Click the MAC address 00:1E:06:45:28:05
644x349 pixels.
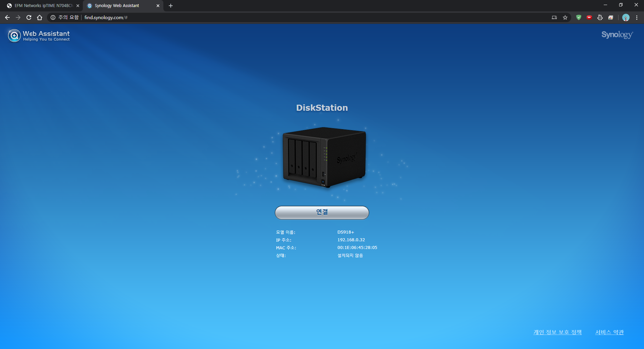coord(357,248)
